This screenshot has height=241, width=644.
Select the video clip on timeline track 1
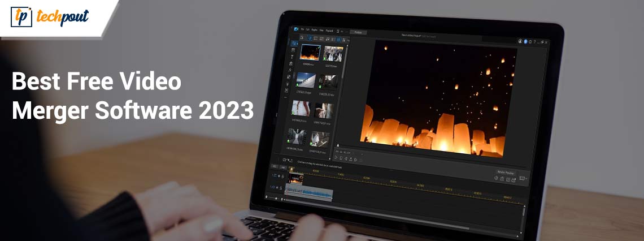[296, 179]
